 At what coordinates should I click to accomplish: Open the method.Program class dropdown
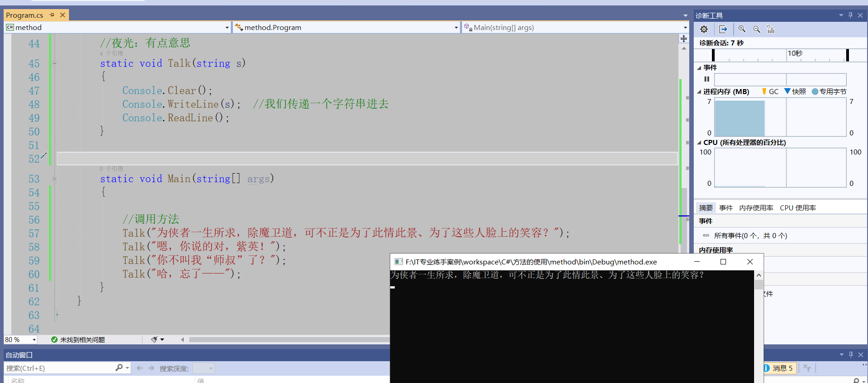456,28
